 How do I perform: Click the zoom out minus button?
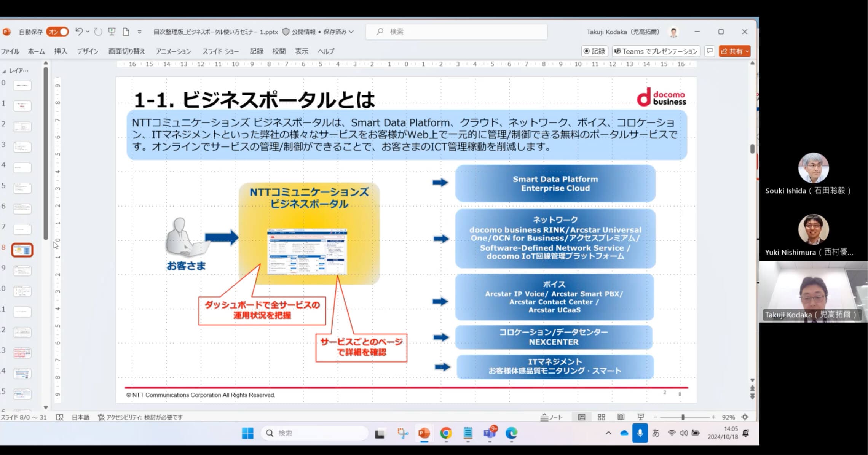click(x=656, y=417)
